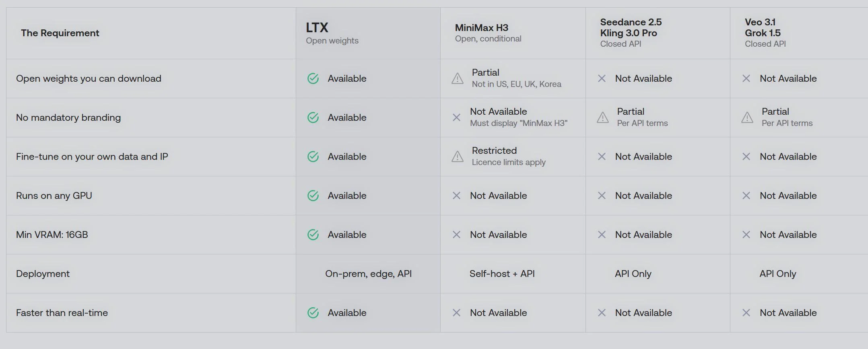The width and height of the screenshot is (868, 349).
Task: Click the Min VRAM: 16GB requirement label
Action: pyautogui.click(x=52, y=235)
